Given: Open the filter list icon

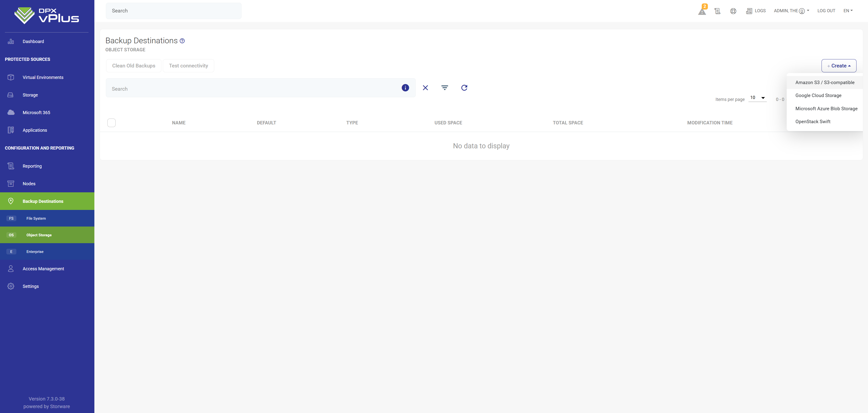Looking at the screenshot, I should click(445, 88).
